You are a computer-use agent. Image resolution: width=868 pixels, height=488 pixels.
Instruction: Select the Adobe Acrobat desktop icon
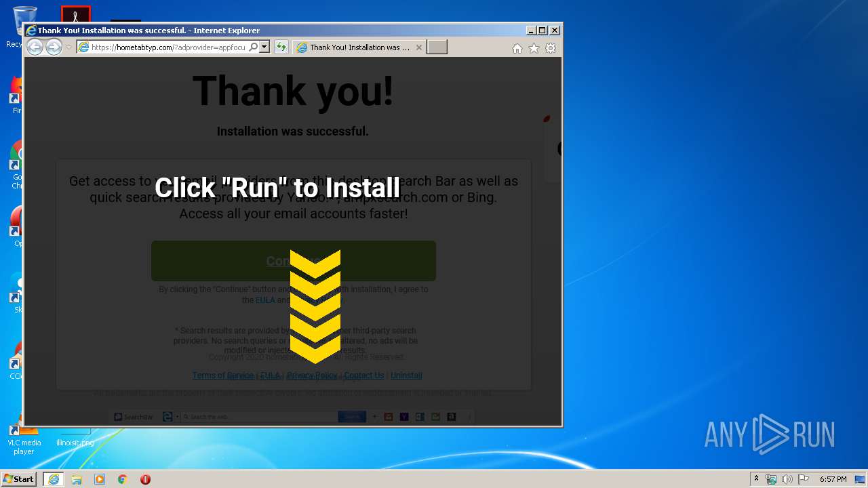75,14
